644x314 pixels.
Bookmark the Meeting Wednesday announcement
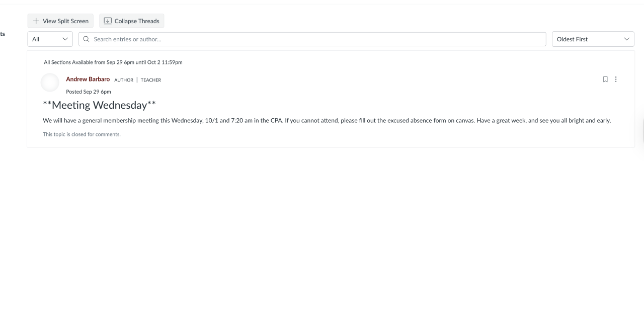click(x=605, y=79)
